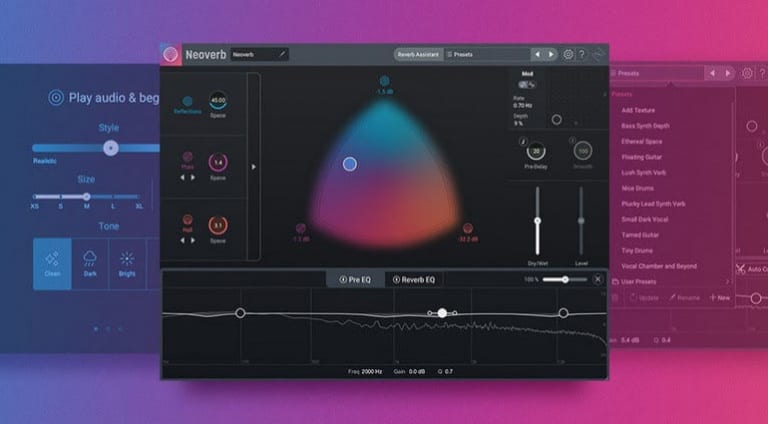768x424 pixels.
Task: Toggle the Reflections engine on/off
Action: click(187, 101)
